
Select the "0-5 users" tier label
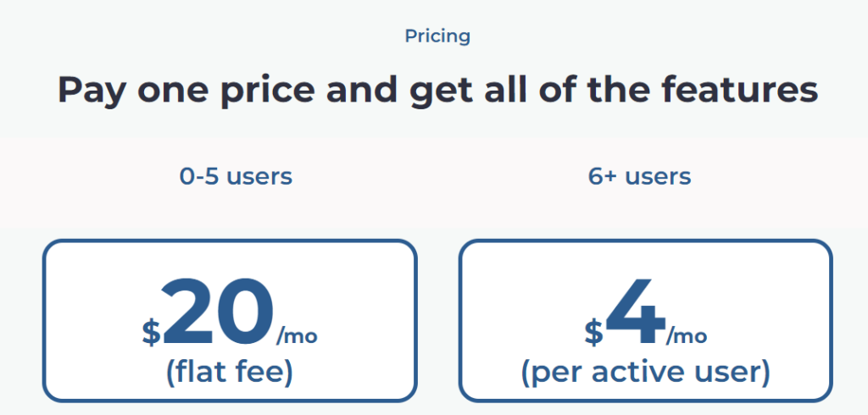tap(236, 177)
